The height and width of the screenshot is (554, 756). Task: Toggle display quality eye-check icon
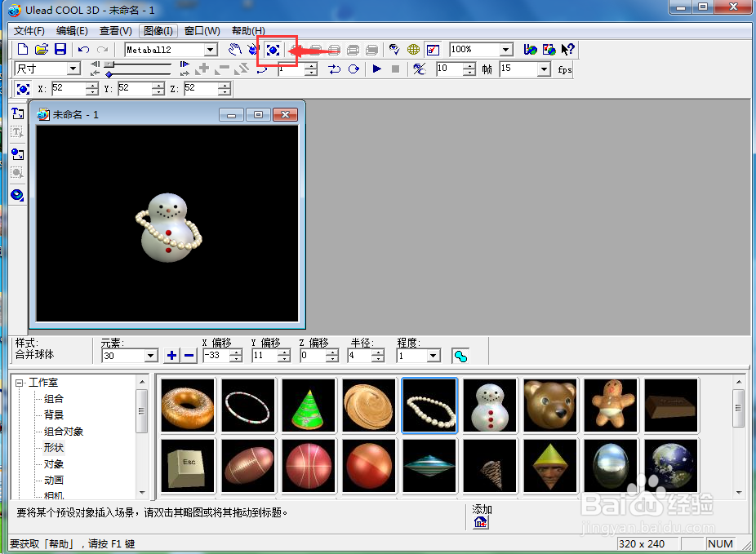click(x=394, y=50)
